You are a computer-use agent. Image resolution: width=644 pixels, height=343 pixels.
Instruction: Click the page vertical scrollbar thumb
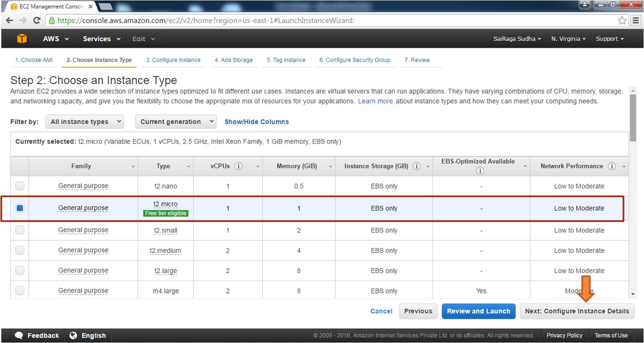633,117
